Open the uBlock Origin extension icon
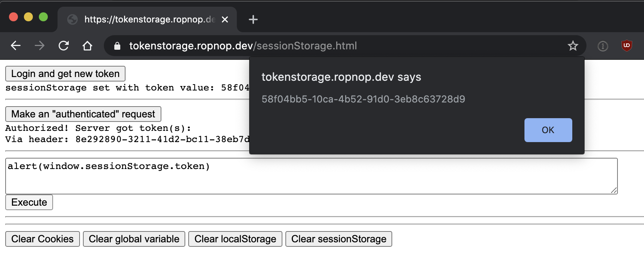644x261 pixels. coord(626,46)
